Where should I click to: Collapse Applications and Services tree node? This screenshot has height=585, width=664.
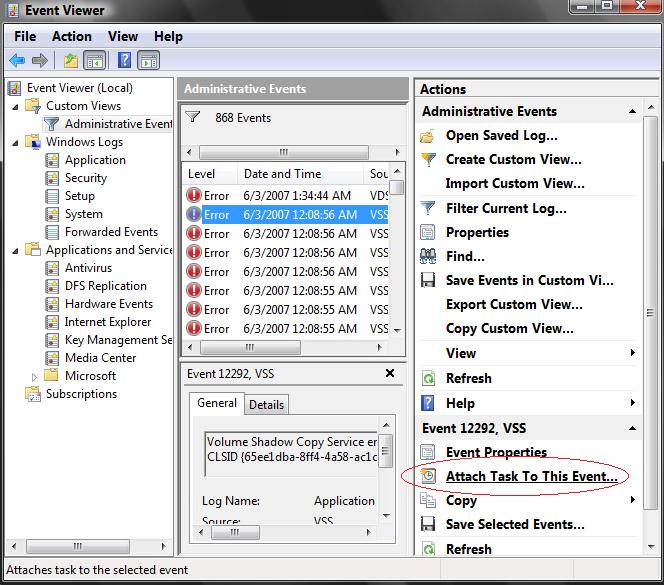pos(16,251)
